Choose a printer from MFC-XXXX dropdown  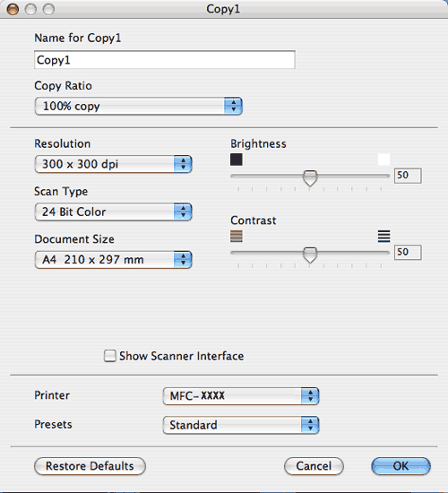click(241, 396)
